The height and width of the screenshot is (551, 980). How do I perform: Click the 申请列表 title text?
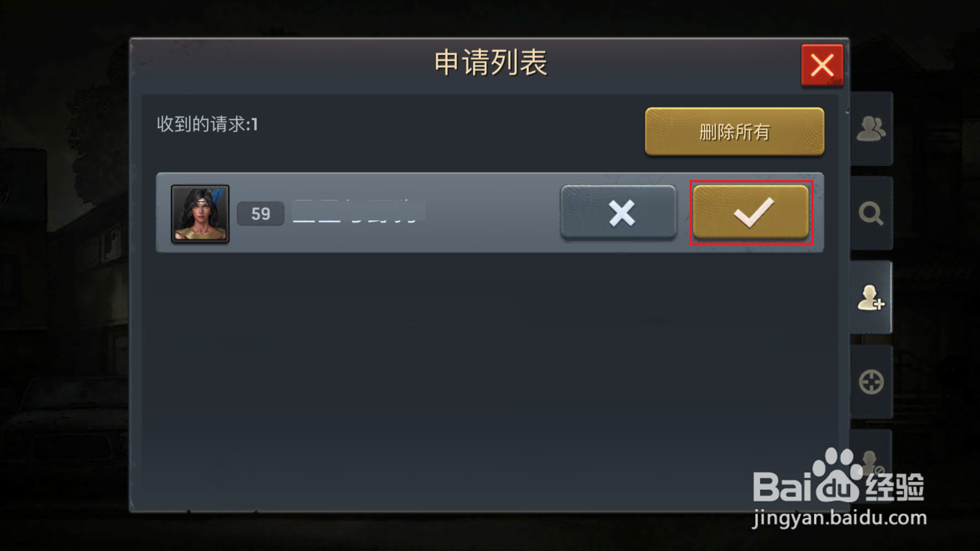[490, 63]
